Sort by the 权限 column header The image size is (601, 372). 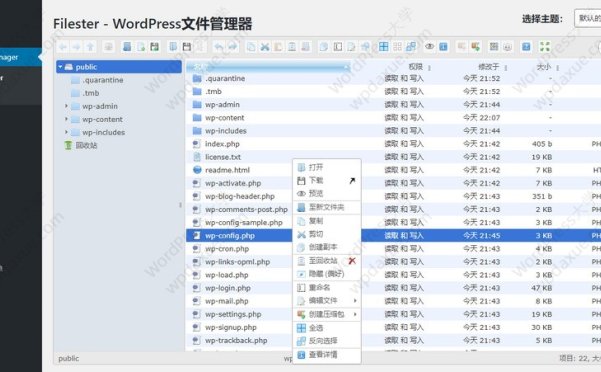tap(415, 67)
